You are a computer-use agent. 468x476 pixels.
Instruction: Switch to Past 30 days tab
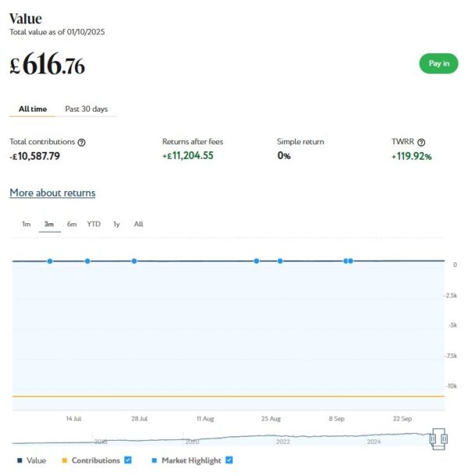coord(86,109)
